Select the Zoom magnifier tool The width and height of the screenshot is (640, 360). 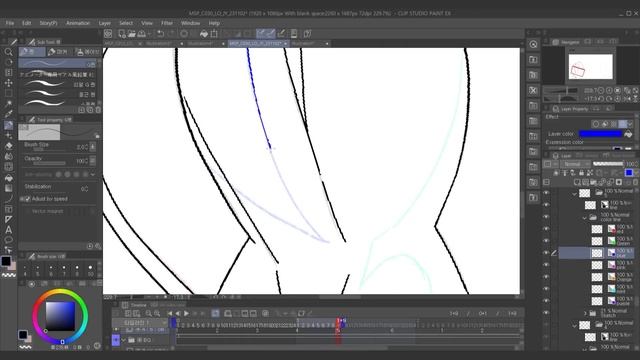(x=9, y=52)
